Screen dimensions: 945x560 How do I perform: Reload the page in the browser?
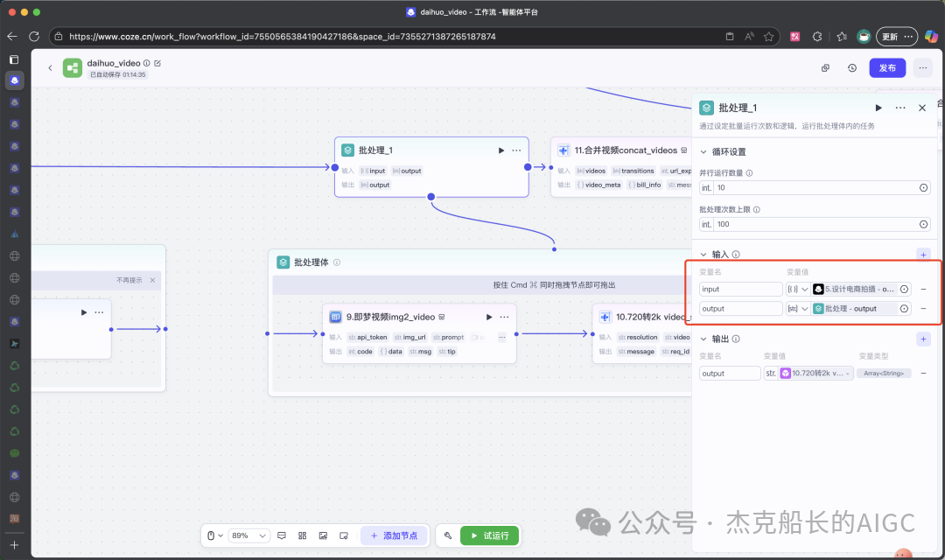(x=34, y=36)
